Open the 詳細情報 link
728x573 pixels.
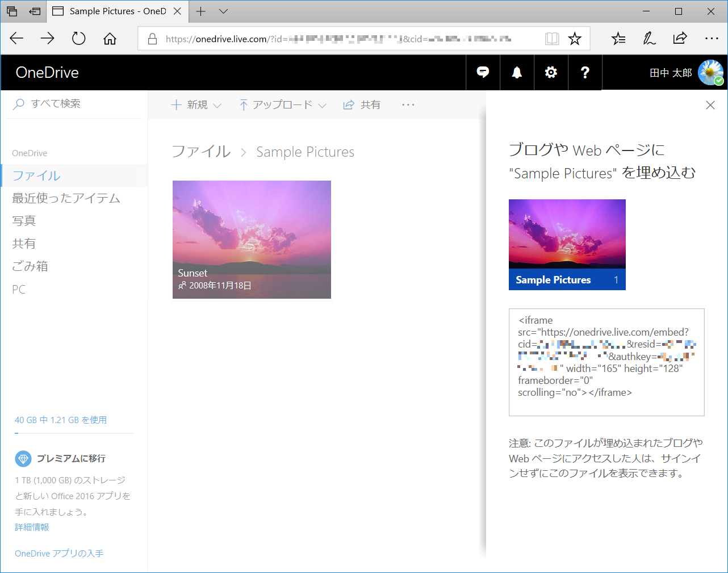click(31, 527)
